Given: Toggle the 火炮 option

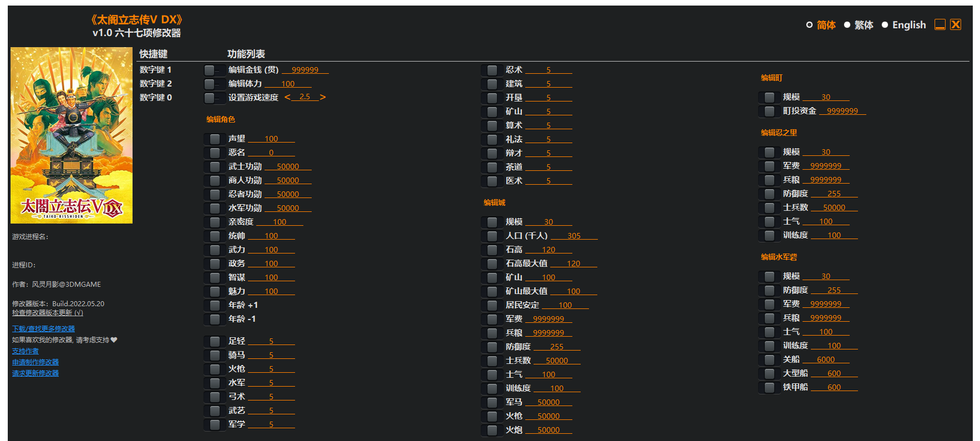Looking at the screenshot, I should pos(491,430).
